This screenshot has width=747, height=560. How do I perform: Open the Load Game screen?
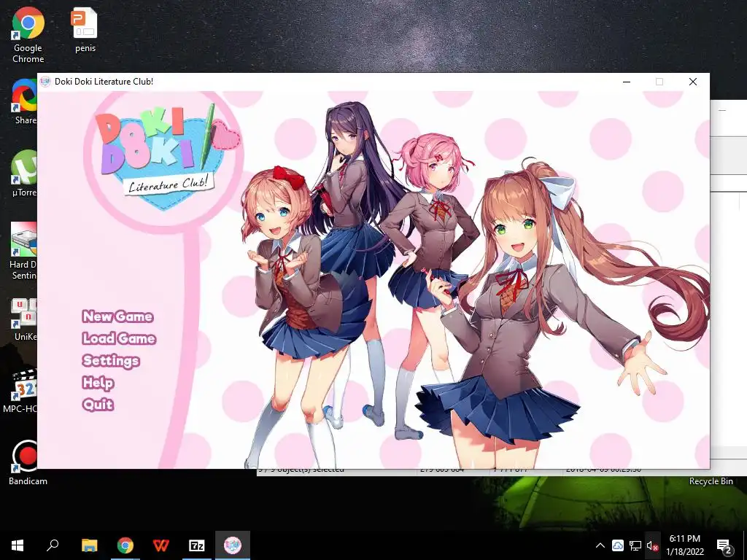pos(119,338)
